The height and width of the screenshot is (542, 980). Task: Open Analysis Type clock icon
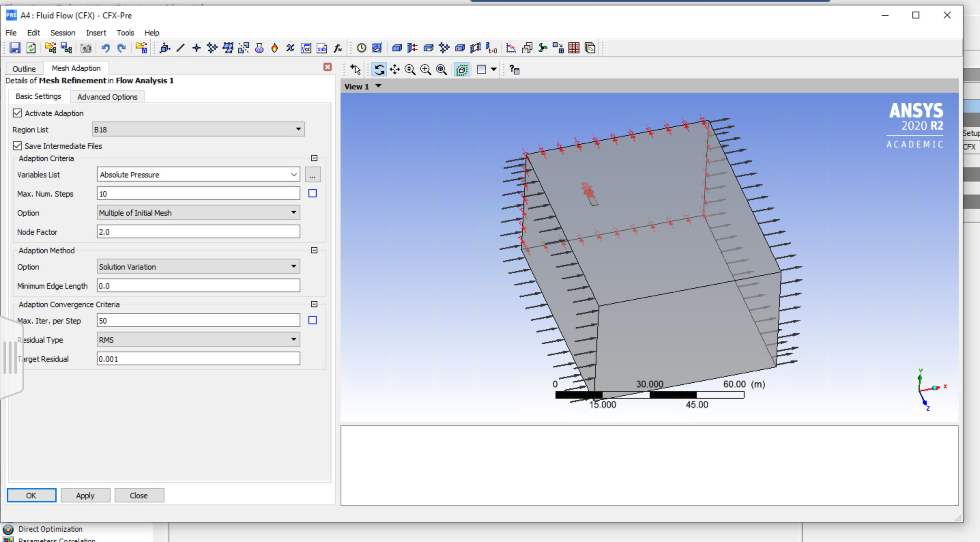[x=361, y=48]
